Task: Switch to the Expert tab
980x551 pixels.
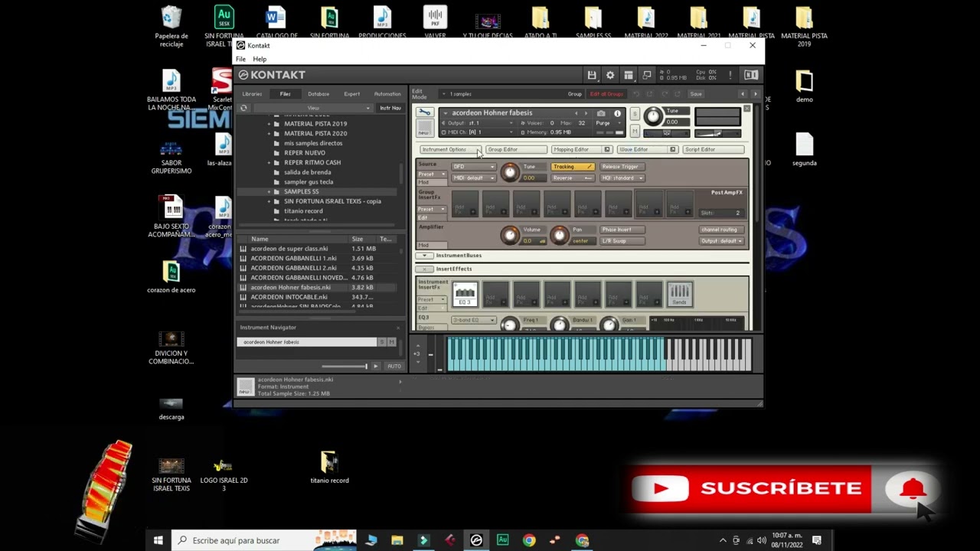Action: tap(352, 94)
